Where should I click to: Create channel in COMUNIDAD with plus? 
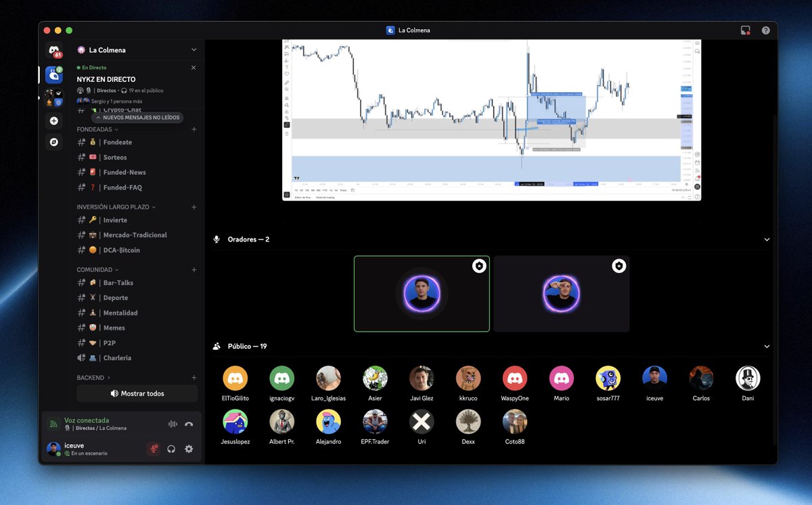[x=194, y=269]
